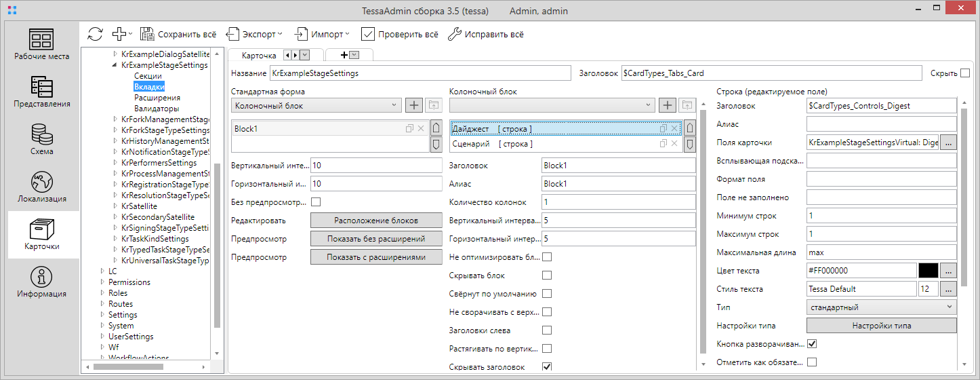Image resolution: width=980 pixels, height=380 pixels.
Task: Open the Стандартная форма combo box
Action: click(x=315, y=105)
